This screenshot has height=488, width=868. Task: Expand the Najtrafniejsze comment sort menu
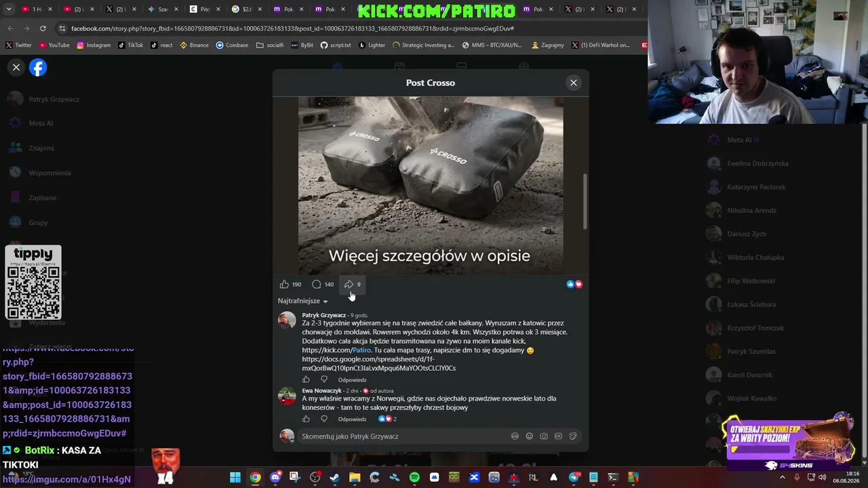pos(302,301)
